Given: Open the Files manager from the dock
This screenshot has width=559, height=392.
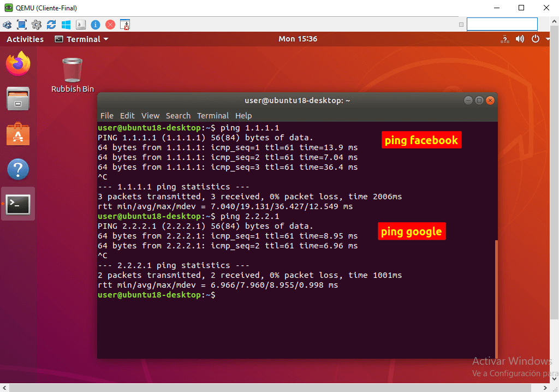Looking at the screenshot, I should pyautogui.click(x=18, y=99).
